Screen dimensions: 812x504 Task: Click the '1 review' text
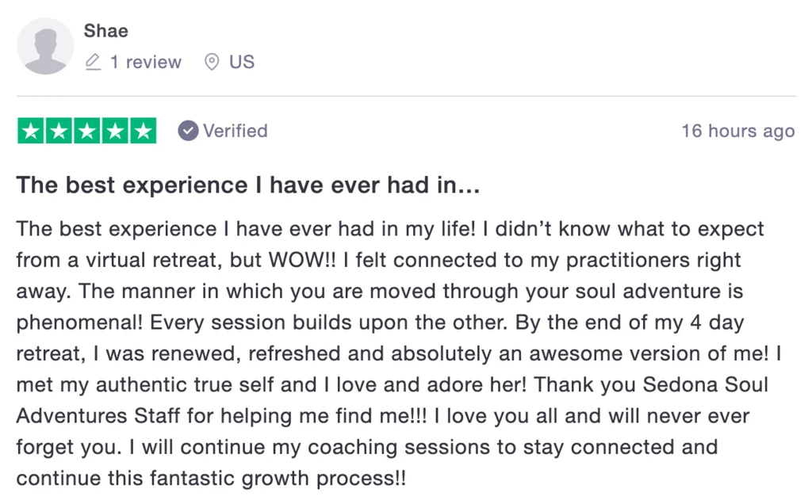click(145, 62)
